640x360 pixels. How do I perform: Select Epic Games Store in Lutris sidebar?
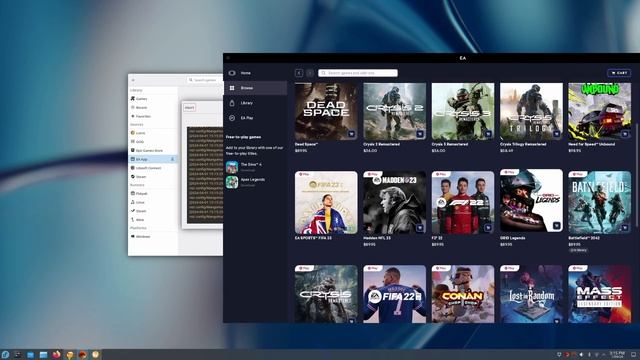click(153, 151)
